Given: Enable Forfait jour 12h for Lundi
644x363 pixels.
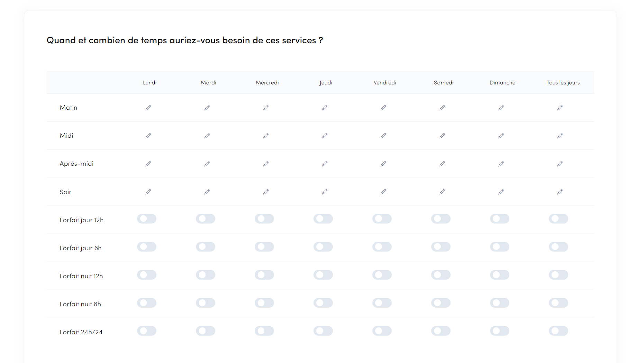Looking at the screenshot, I should pos(147,219).
